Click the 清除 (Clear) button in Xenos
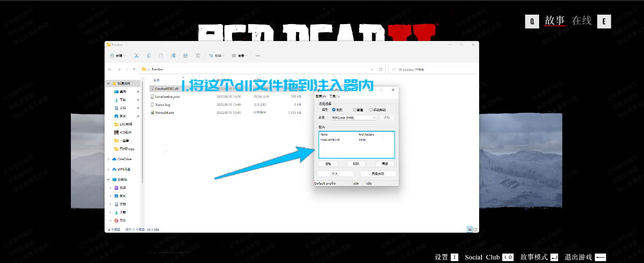Screen dimensions: 644x263 pos(385,164)
